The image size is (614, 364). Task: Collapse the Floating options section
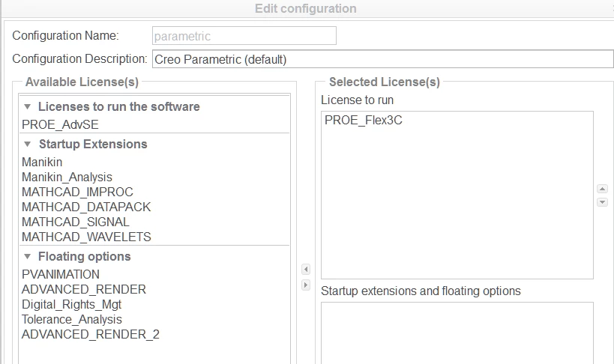pos(28,257)
